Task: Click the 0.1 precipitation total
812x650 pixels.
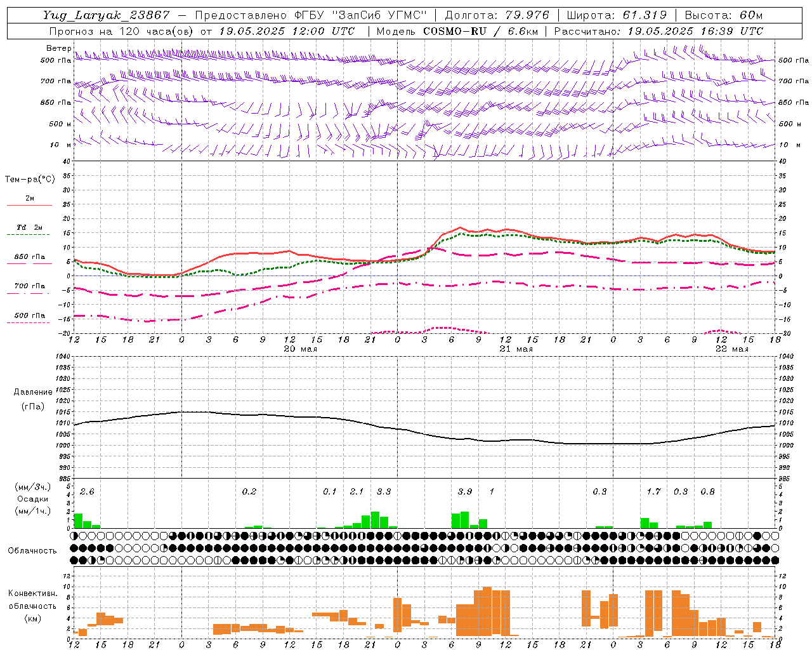Action: point(330,492)
